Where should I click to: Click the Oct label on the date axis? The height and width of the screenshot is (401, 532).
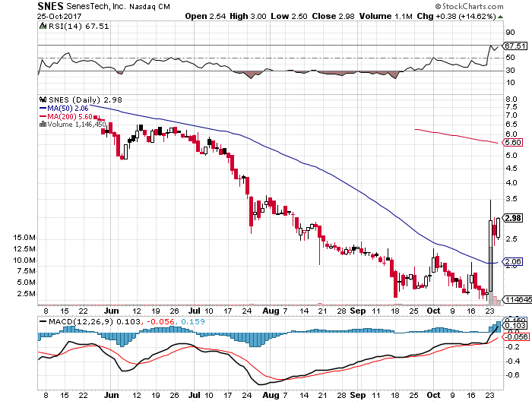click(x=431, y=310)
